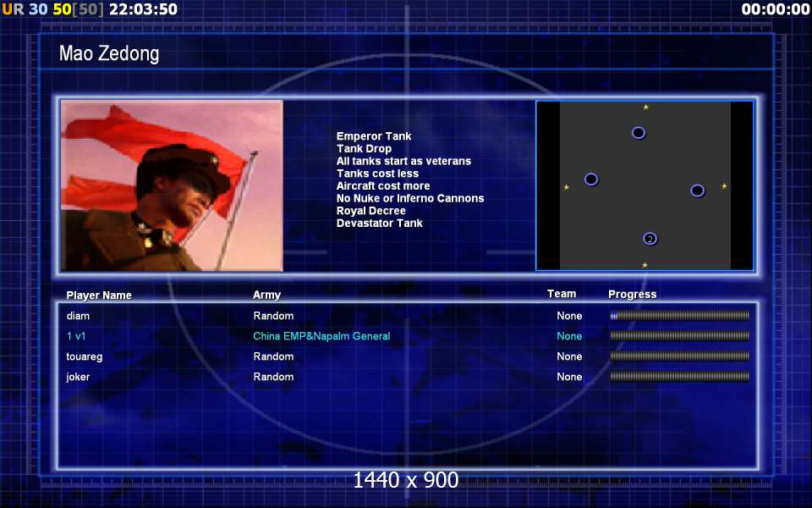Click the Royal Decree ability line
Screen dimensions: 812x508
coord(370,211)
